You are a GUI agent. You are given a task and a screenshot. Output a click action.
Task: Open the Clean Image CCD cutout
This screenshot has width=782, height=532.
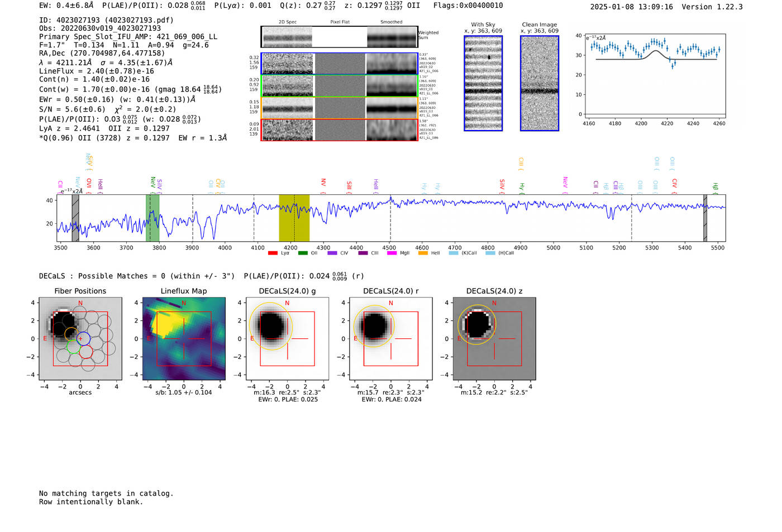(540, 83)
